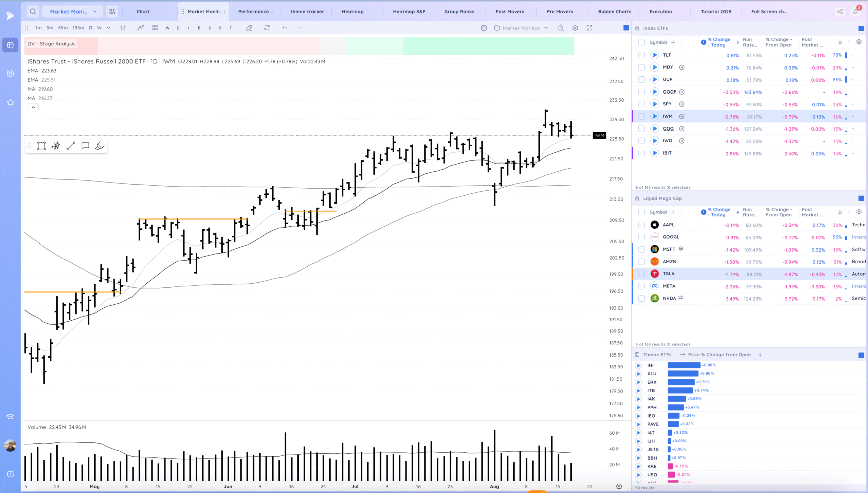
Task: Click the share icon in top bar
Action: (x=840, y=12)
